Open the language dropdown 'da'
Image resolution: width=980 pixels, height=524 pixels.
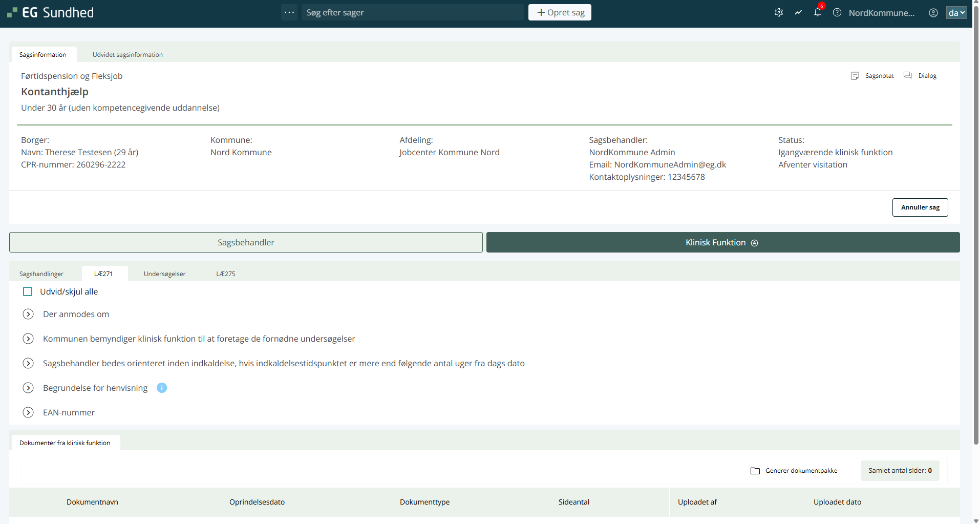956,12
